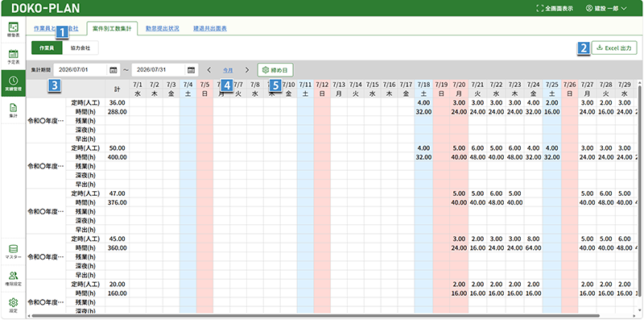Click the 計 column header
This screenshot has height=320, width=644.
[117, 89]
